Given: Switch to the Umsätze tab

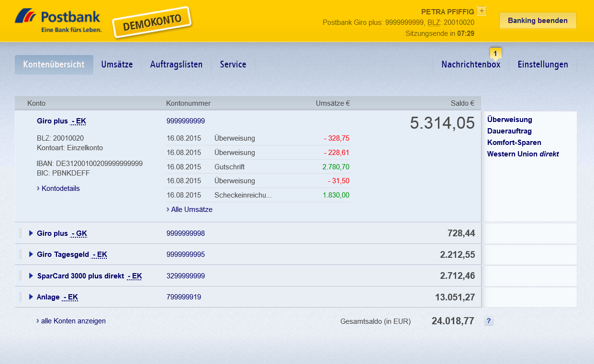Looking at the screenshot, I should click(117, 64).
